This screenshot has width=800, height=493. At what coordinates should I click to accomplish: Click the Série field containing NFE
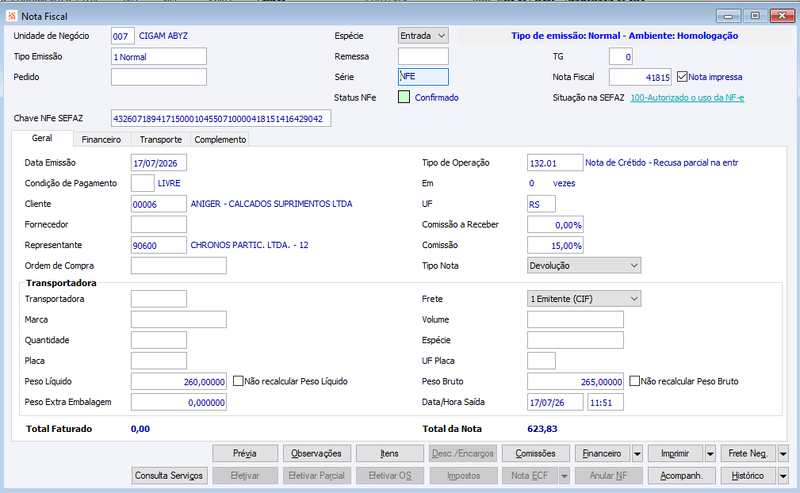[x=423, y=77]
